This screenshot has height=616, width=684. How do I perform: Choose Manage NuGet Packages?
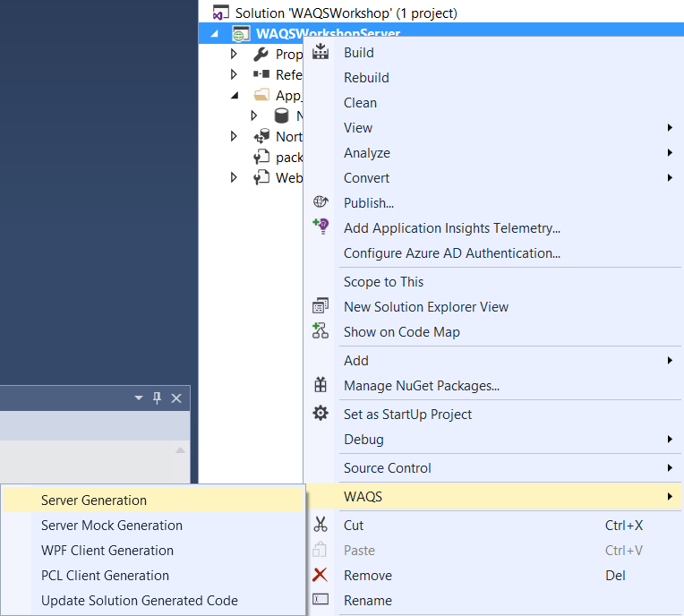[493, 386]
